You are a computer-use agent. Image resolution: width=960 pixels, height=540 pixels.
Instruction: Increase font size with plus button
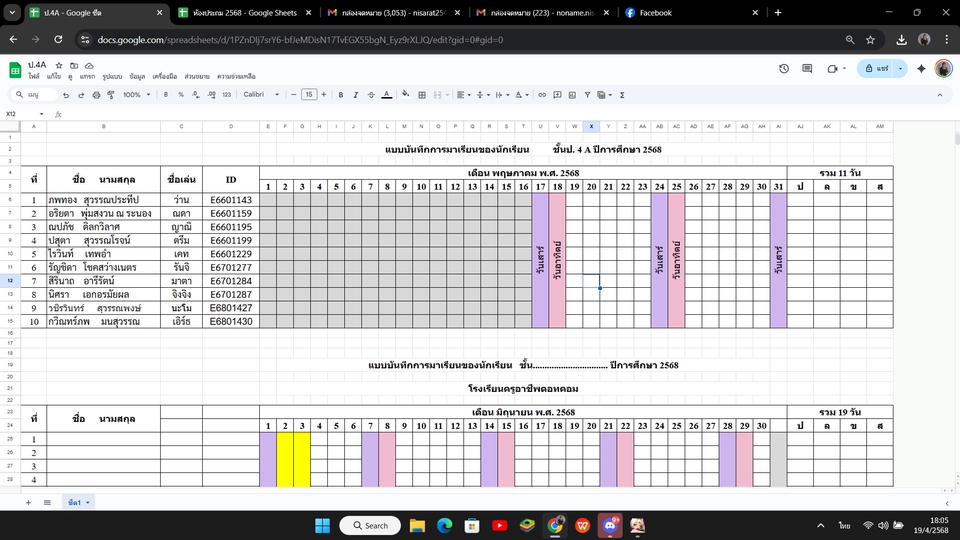pos(324,95)
